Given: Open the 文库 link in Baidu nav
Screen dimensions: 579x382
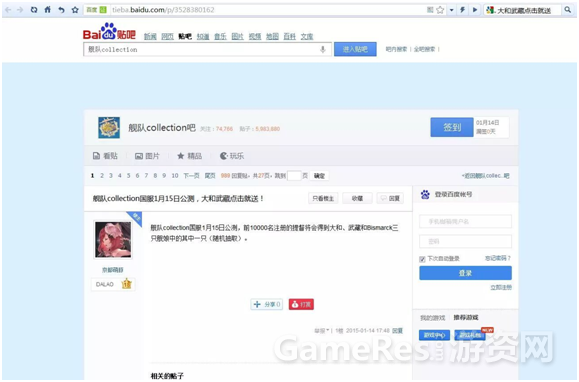Looking at the screenshot, I should (x=307, y=36).
